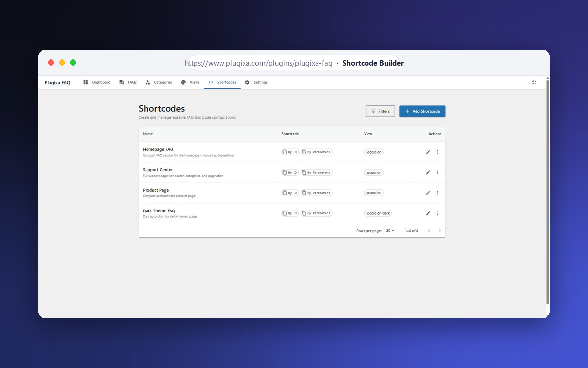
Task: Open more actions menu for Product Page
Action: pyautogui.click(x=437, y=193)
